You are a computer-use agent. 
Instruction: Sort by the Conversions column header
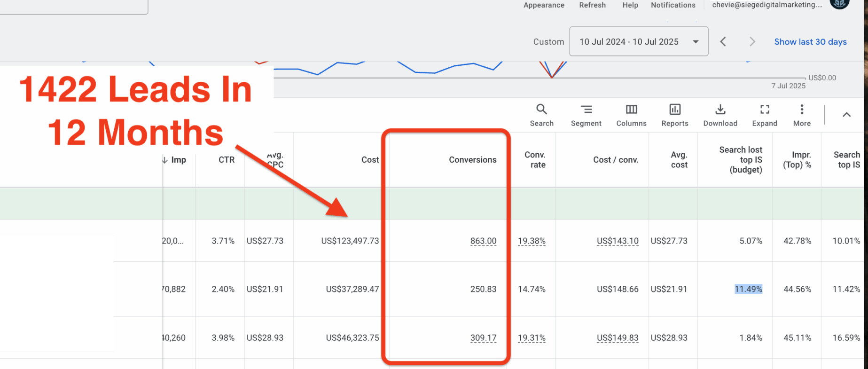click(472, 160)
